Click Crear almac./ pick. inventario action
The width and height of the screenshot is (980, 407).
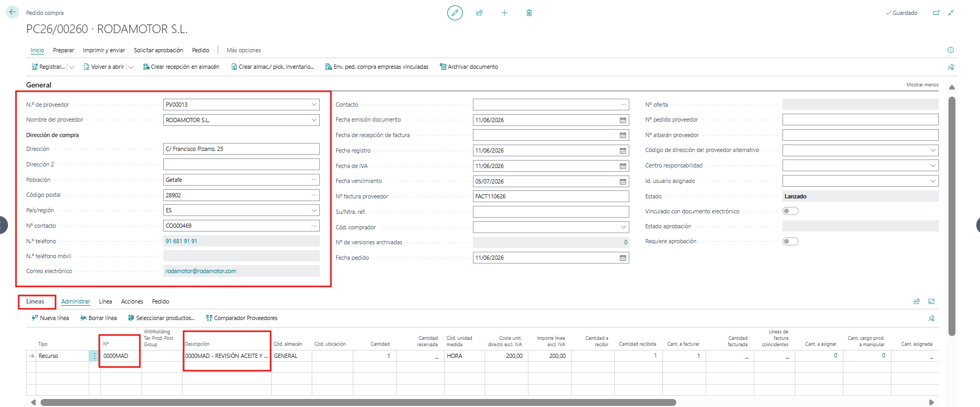click(273, 67)
